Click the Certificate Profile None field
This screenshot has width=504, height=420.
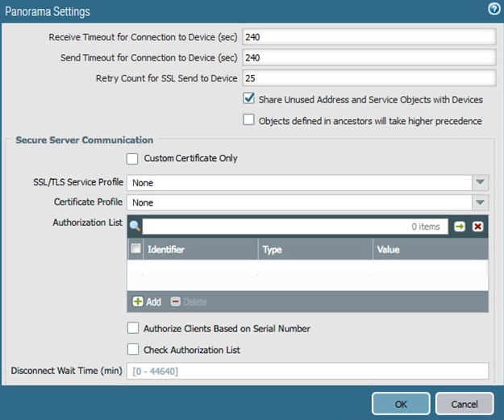pyautogui.click(x=299, y=202)
